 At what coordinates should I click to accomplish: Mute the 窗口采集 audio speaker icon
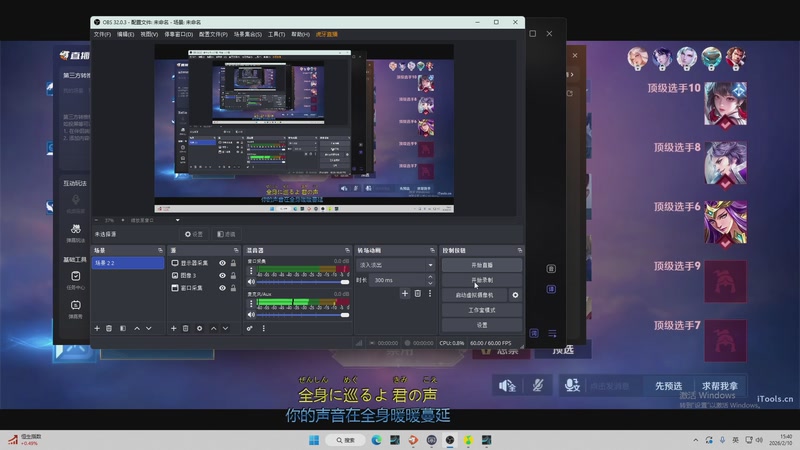251,282
